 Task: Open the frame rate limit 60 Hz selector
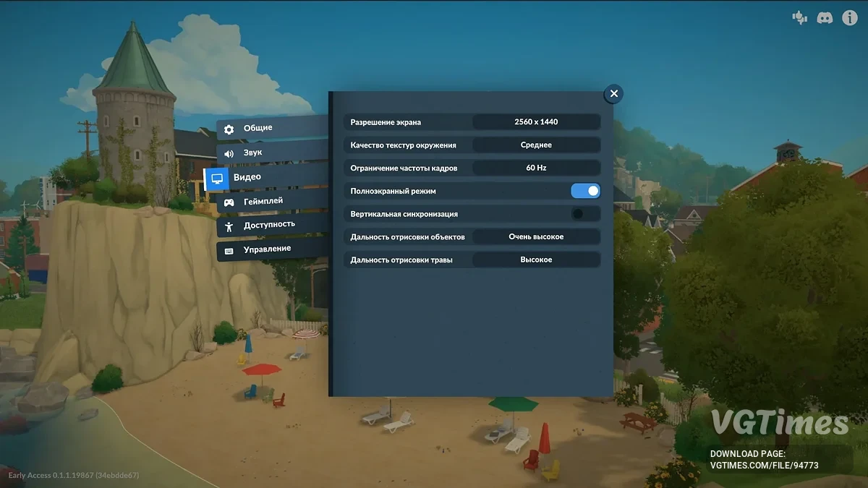(x=536, y=168)
